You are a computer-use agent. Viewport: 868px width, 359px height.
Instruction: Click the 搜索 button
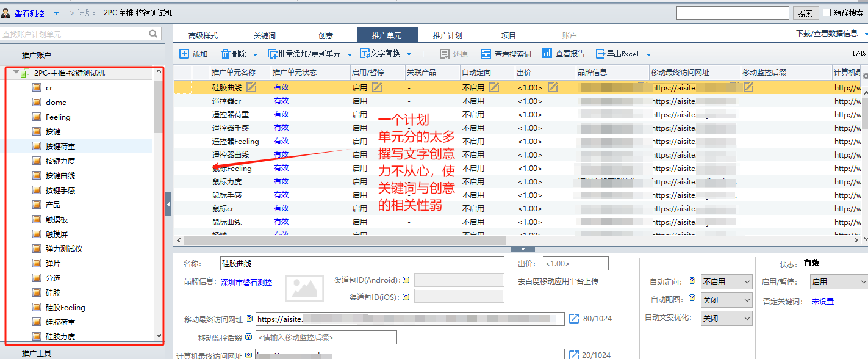(x=805, y=13)
